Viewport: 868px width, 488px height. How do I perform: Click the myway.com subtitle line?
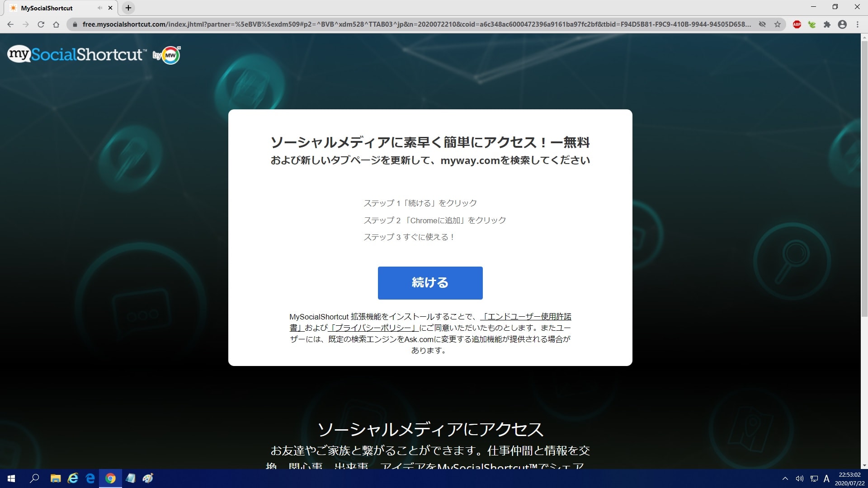(x=430, y=160)
